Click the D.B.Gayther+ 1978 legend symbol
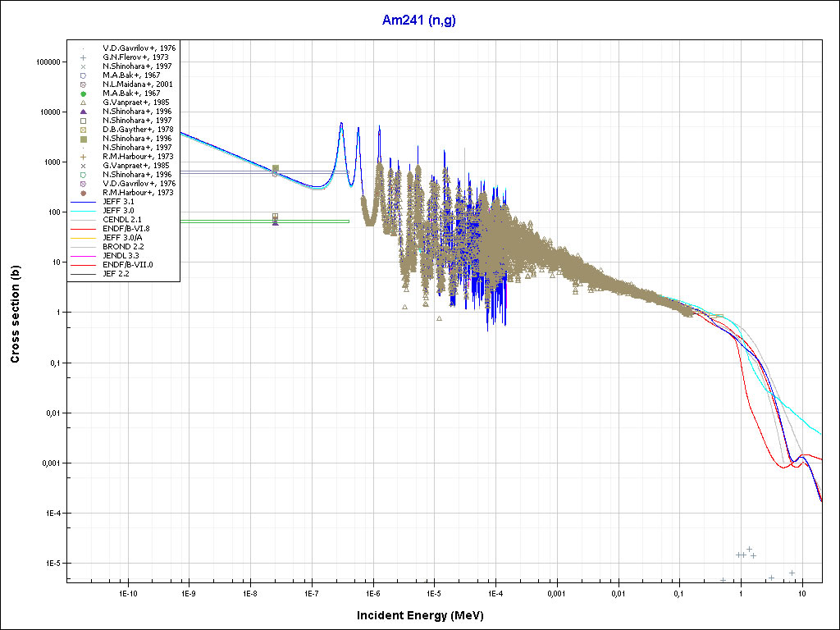840x630 pixels. point(83,130)
